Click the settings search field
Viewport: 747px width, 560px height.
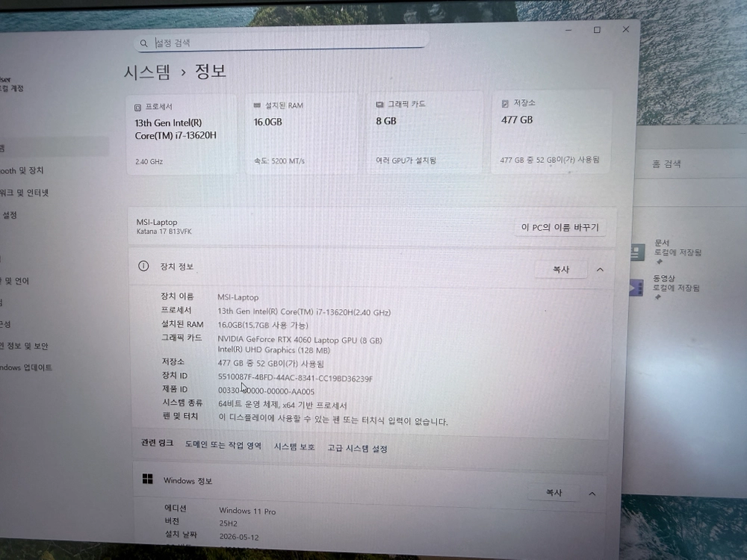(x=281, y=43)
